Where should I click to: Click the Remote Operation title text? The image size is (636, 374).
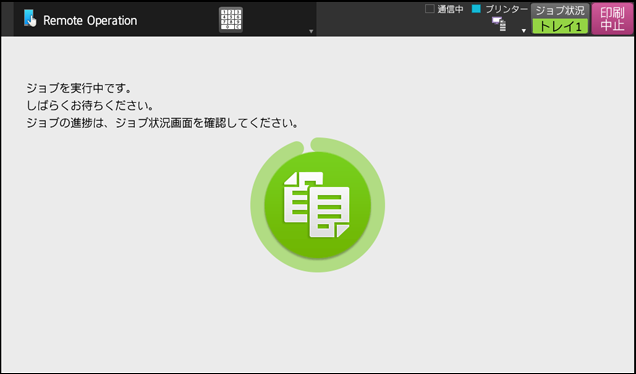(x=90, y=20)
